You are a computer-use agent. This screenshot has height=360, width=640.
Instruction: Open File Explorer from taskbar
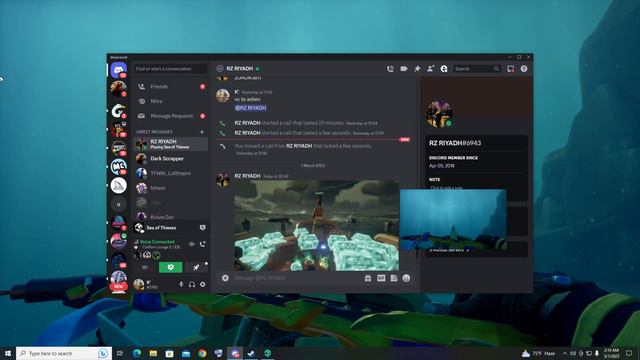coord(153,353)
